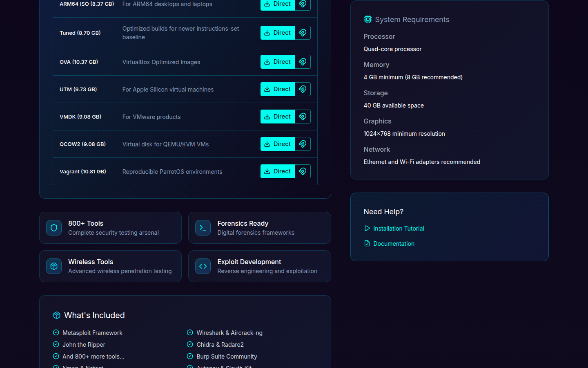Click the "Reproducible ParrotOS environments" description

(172, 172)
